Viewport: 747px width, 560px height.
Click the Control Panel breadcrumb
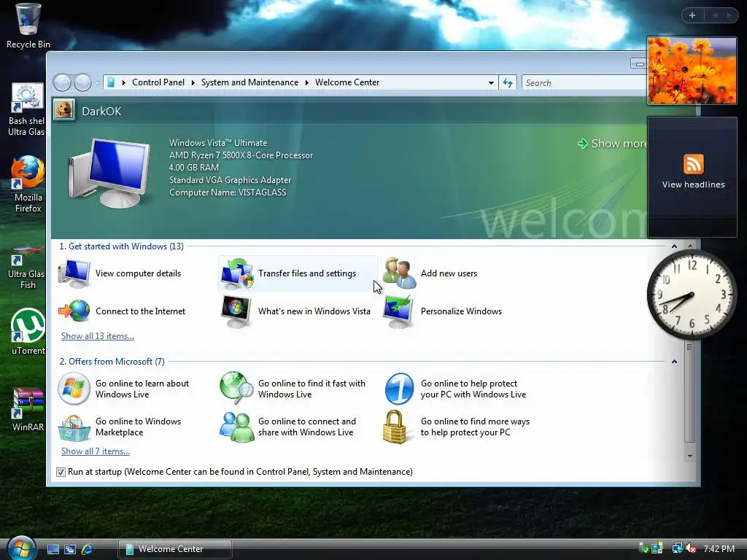pos(158,82)
